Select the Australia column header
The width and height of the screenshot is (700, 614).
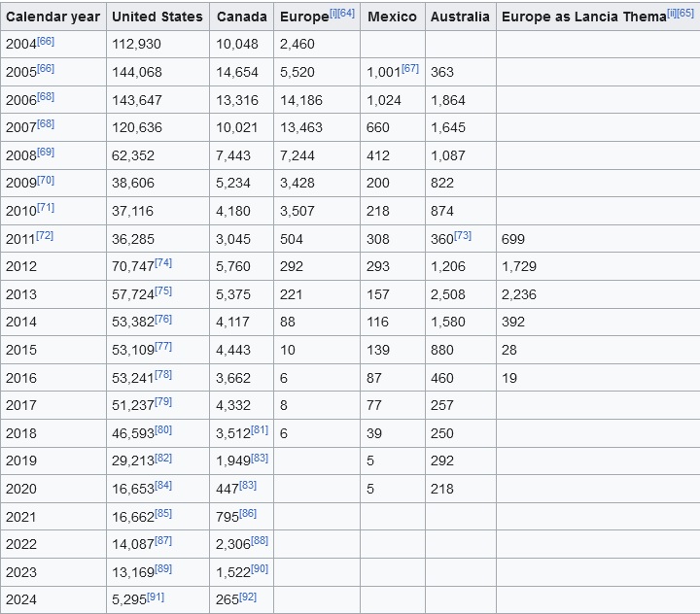click(x=460, y=17)
